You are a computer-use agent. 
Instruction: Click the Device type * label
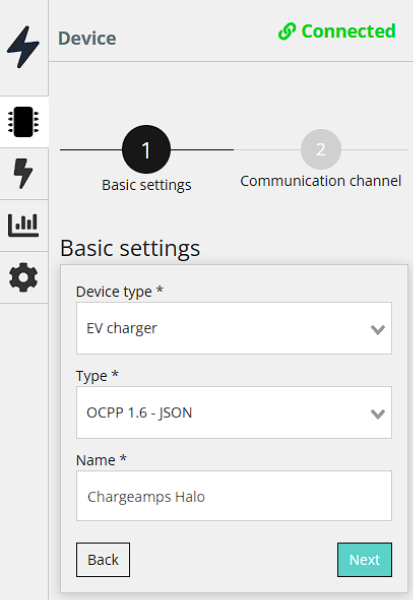click(x=119, y=292)
